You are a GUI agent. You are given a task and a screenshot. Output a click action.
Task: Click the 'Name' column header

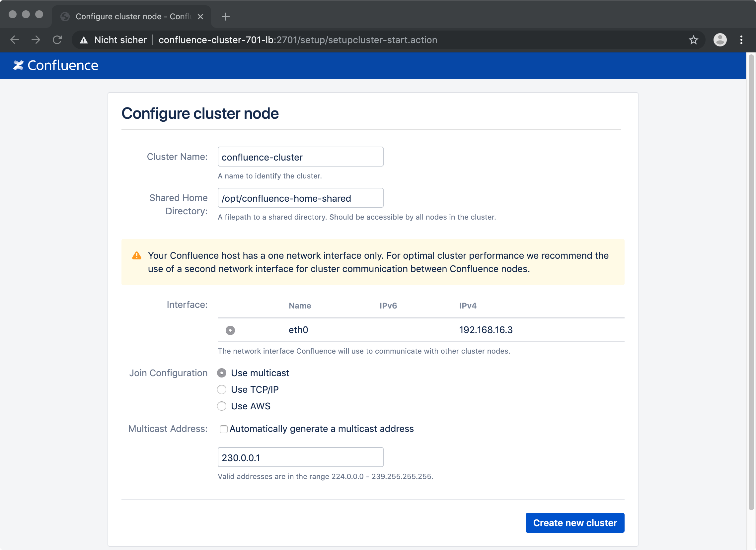coord(300,306)
